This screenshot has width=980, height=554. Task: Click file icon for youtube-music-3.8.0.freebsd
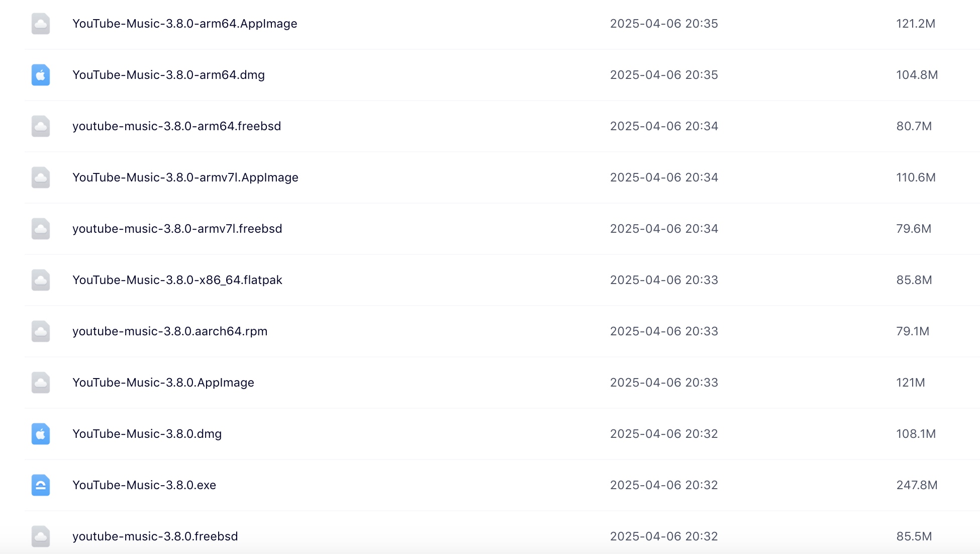41,536
